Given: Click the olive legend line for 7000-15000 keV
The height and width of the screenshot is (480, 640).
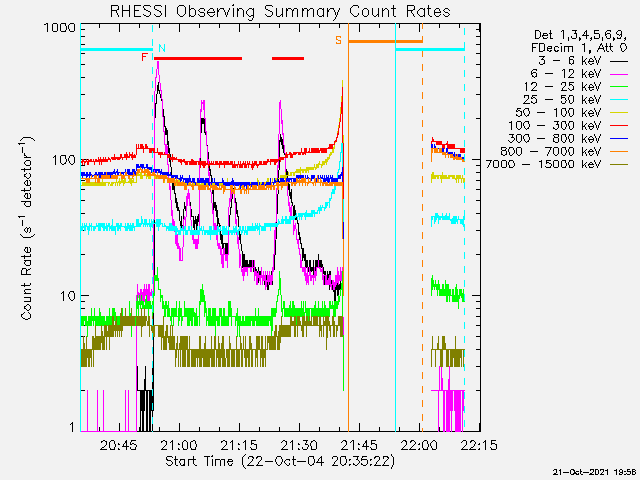Looking at the screenshot, I should click(x=619, y=165).
